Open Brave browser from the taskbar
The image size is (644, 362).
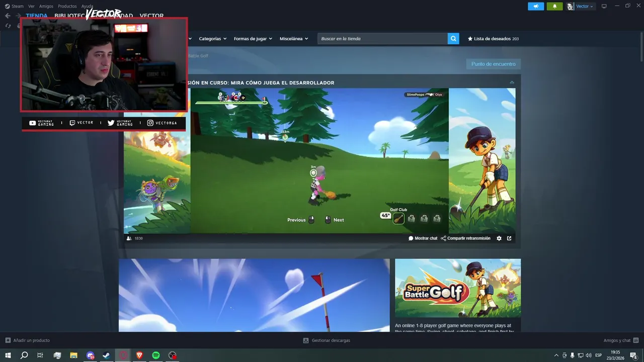point(139,355)
